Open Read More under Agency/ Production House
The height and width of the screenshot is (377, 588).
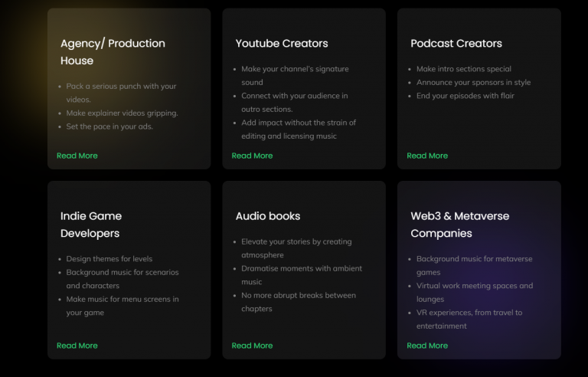point(77,156)
